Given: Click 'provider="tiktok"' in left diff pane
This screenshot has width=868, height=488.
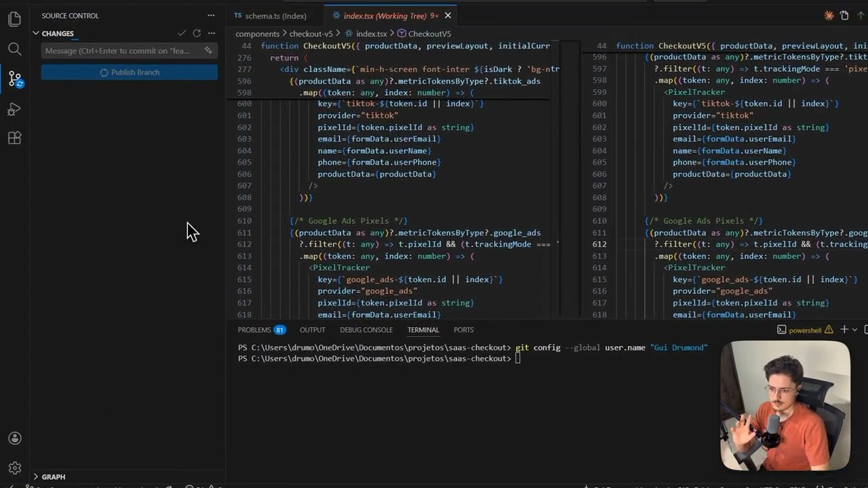Looking at the screenshot, I should (x=358, y=115).
